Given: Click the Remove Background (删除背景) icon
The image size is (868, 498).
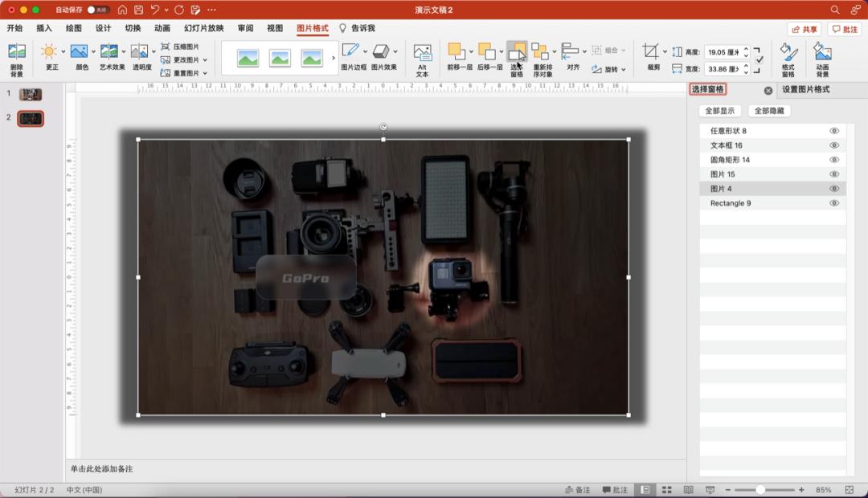Looking at the screenshot, I should pyautogui.click(x=16, y=52).
